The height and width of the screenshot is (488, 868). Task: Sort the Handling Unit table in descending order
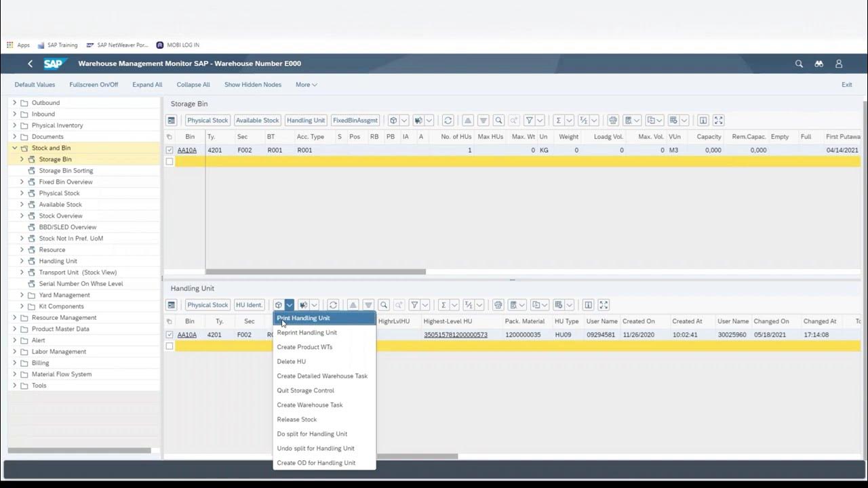[x=368, y=305]
